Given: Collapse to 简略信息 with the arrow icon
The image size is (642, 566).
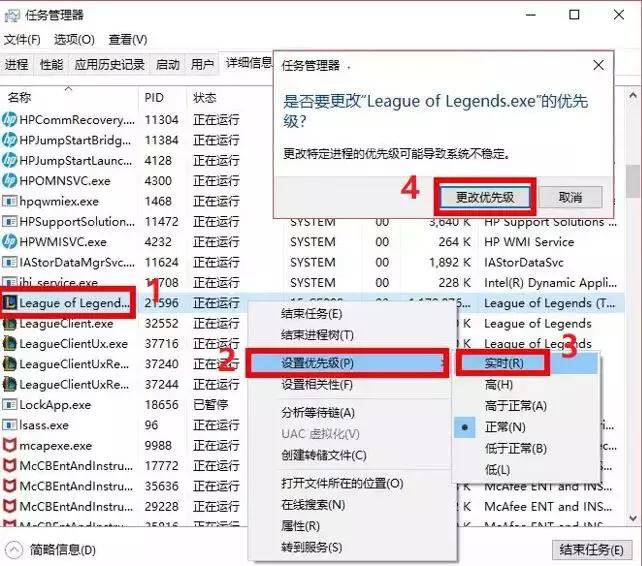Looking at the screenshot, I should tap(14, 550).
